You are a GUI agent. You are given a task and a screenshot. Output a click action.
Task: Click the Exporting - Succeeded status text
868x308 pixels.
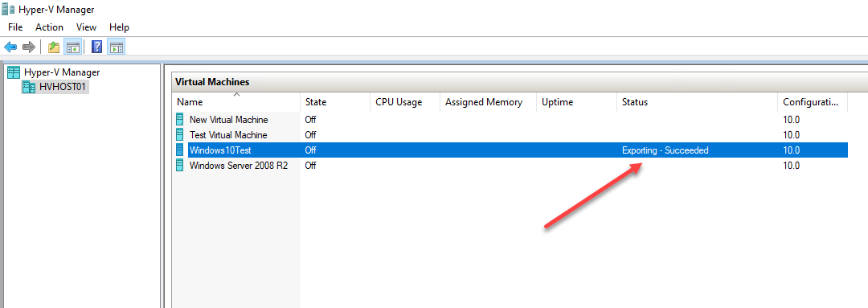click(x=665, y=150)
